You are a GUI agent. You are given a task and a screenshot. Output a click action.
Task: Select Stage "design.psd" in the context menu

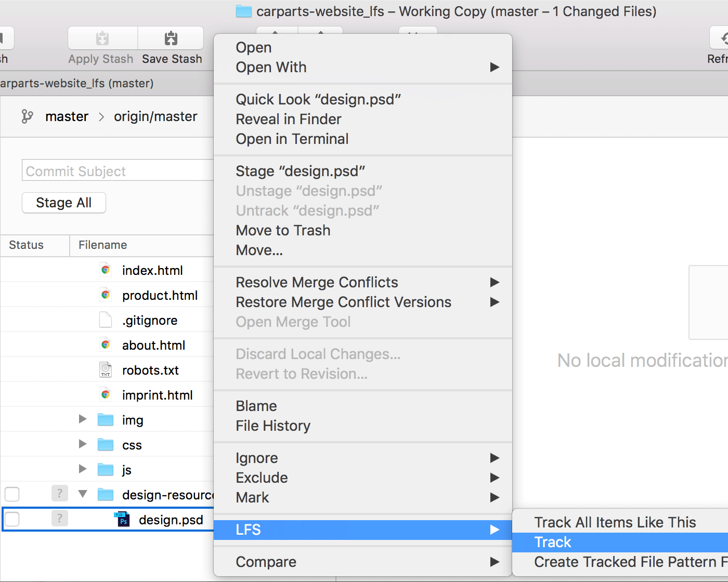[x=301, y=171]
